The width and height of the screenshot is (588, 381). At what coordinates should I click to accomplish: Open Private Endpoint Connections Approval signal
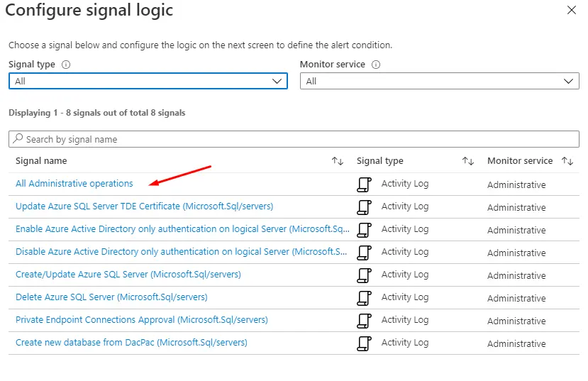click(142, 320)
